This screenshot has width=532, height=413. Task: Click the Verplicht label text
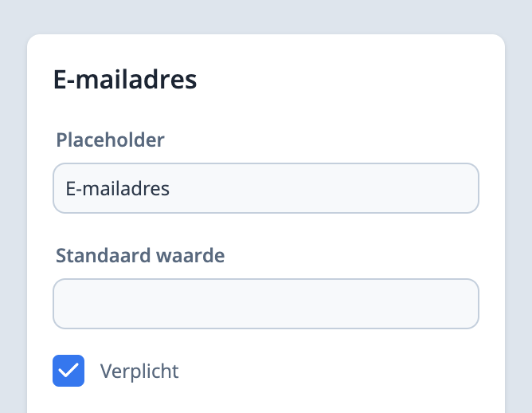[x=139, y=371]
